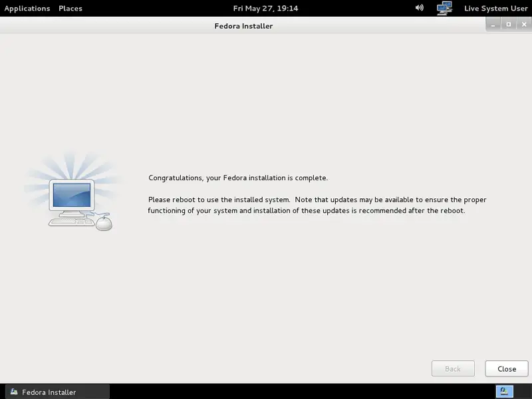Close the window with the X button
The height and width of the screenshot is (399, 532).
pyautogui.click(x=524, y=25)
